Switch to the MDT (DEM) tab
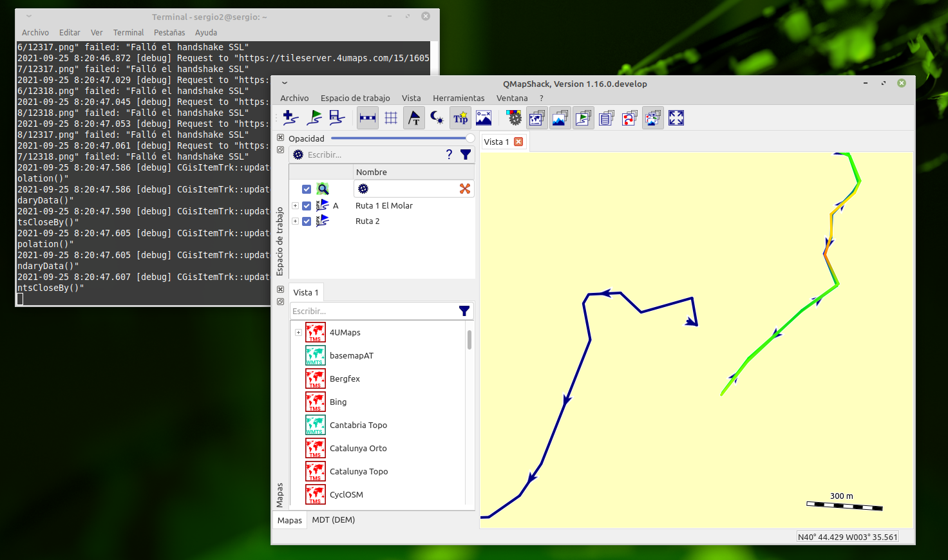This screenshot has height=560, width=948. [333, 519]
